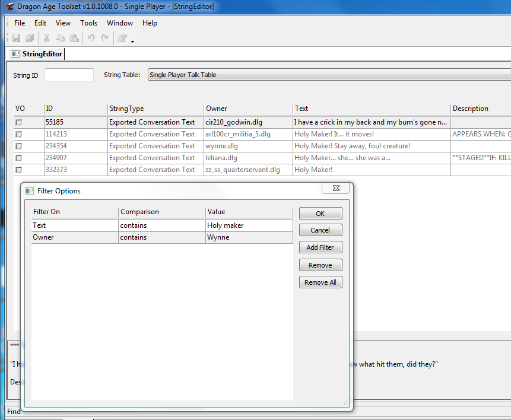Click the Cut scissors icon

pyautogui.click(x=46, y=38)
